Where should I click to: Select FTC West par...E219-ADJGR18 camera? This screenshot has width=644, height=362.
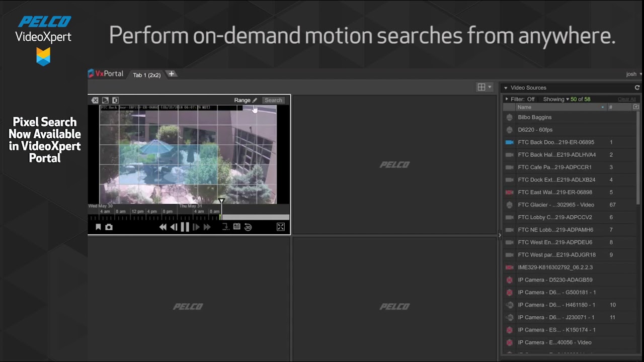pyautogui.click(x=570, y=255)
